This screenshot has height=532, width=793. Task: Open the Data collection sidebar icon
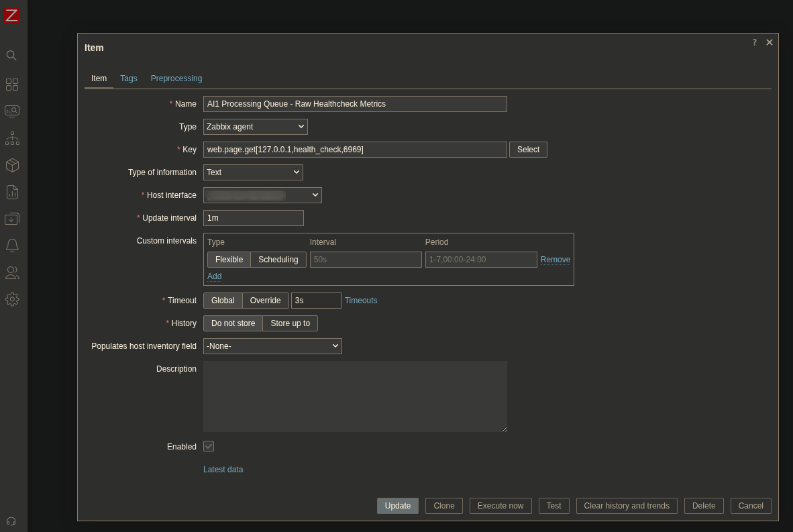pos(12,219)
